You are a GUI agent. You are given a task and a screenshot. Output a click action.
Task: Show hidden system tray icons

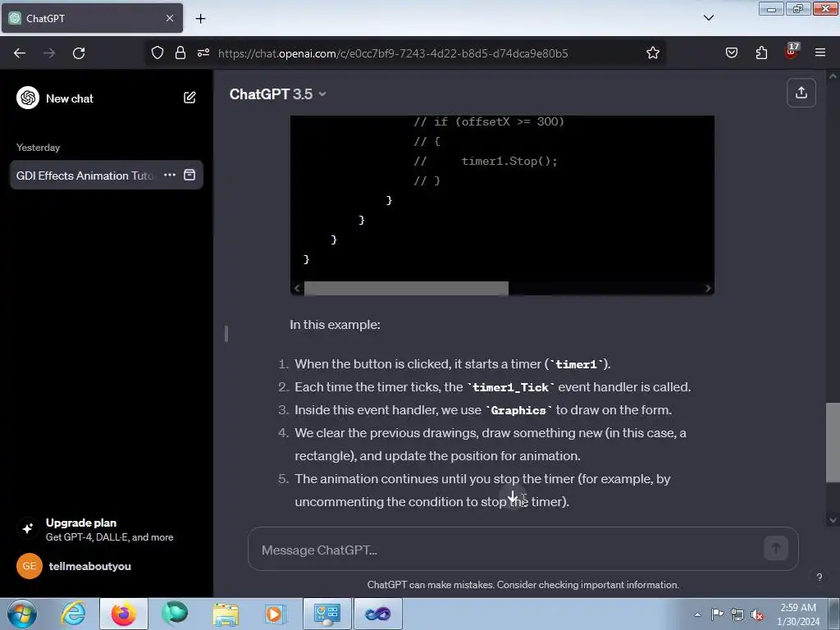[697, 614]
